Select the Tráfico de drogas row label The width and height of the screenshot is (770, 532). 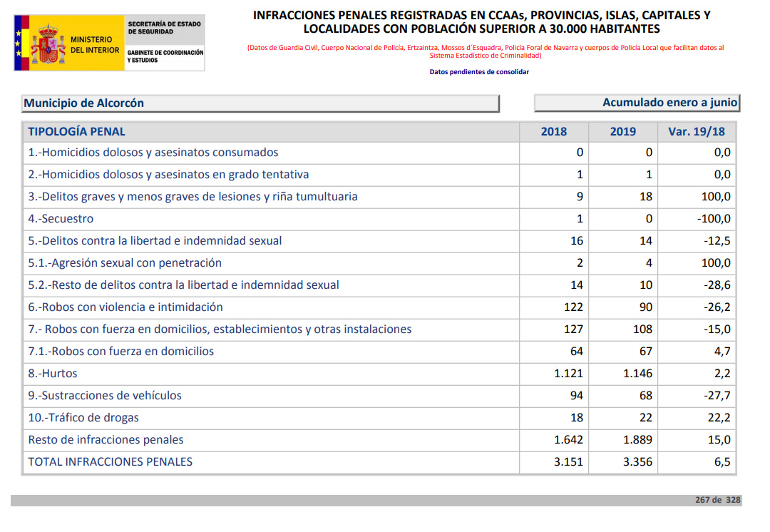tap(83, 418)
